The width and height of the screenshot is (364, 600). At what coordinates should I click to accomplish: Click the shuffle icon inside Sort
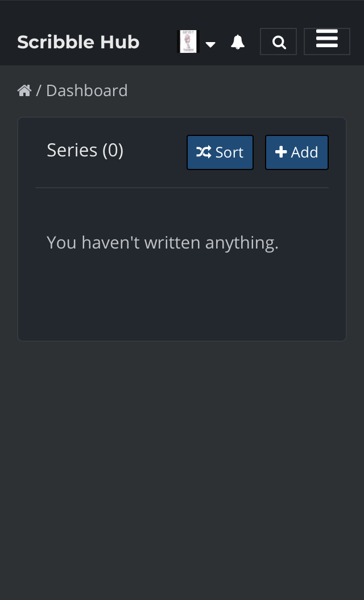204,152
